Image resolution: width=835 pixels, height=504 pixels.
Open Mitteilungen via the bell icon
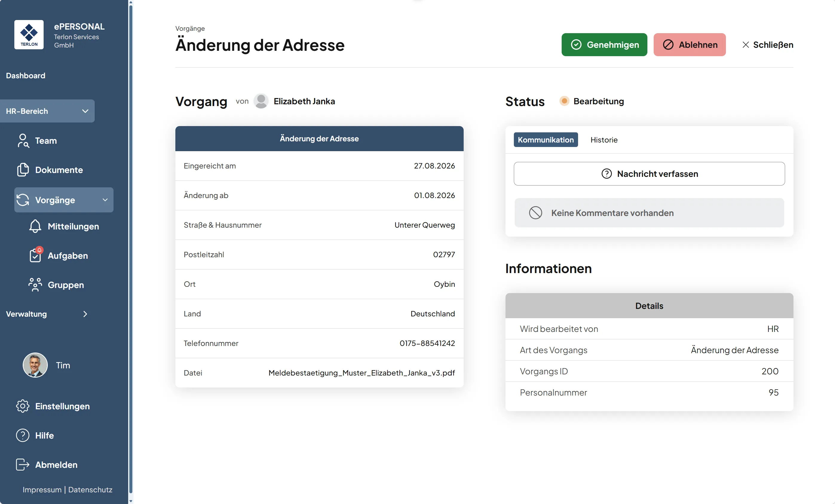pos(35,226)
